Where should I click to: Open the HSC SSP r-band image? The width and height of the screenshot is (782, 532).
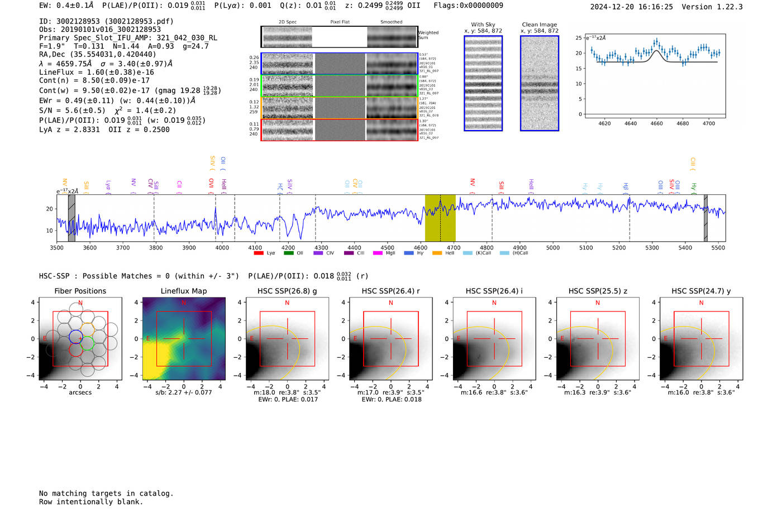point(390,339)
